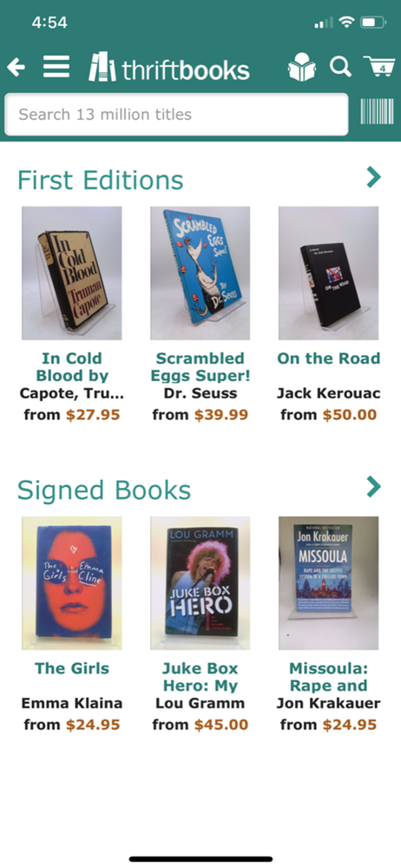Open the reading rewards book icon
401x868 pixels.
(302, 68)
